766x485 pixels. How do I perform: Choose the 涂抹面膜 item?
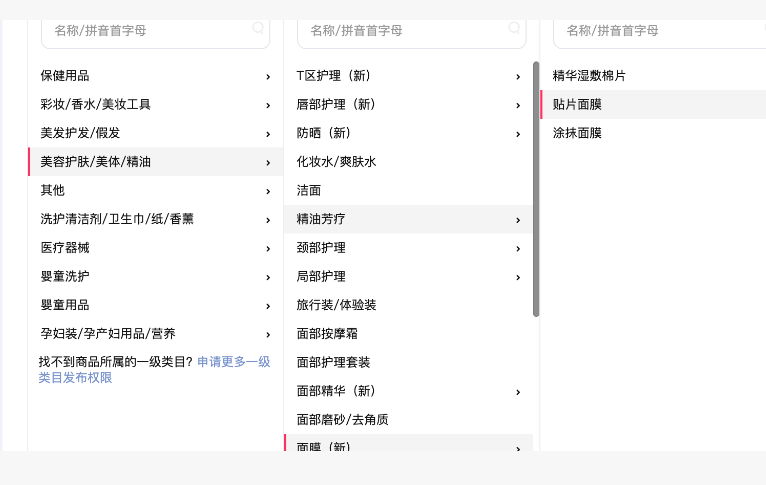578,133
